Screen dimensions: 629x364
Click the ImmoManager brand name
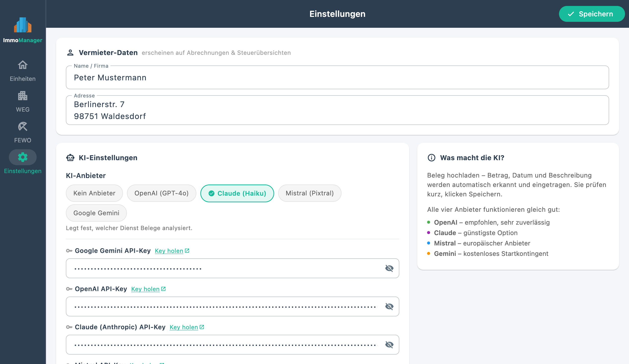23,40
